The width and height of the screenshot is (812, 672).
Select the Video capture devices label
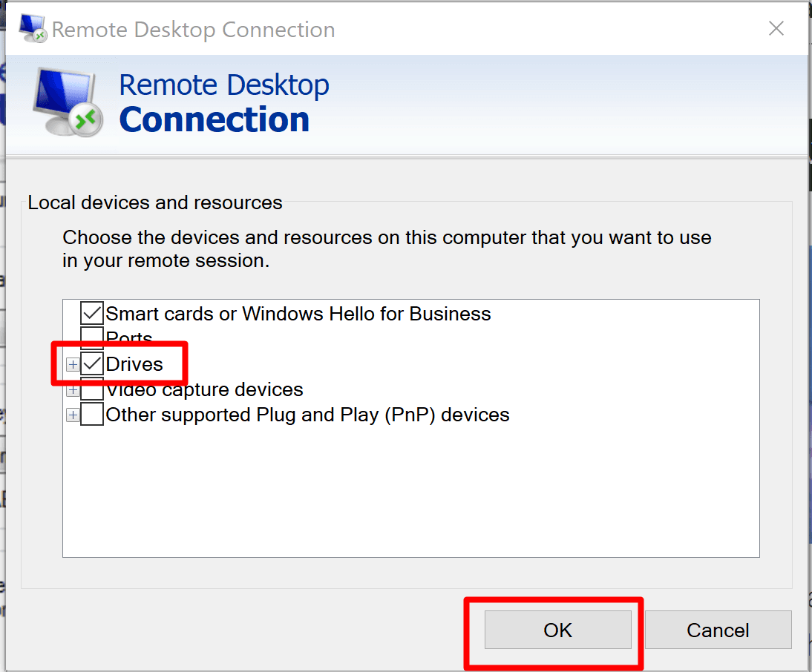(204, 390)
